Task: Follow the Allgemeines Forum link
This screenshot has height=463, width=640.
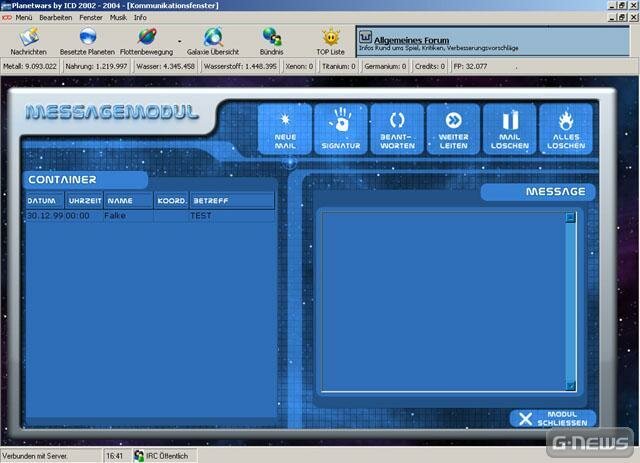Action: 411,40
